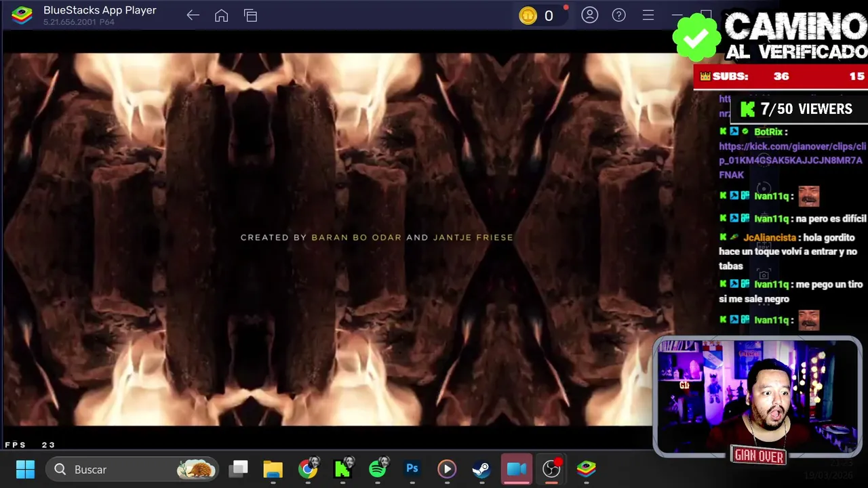This screenshot has height=488, width=868.
Task: Click the Buscar taskbar search field
Action: pos(133,469)
